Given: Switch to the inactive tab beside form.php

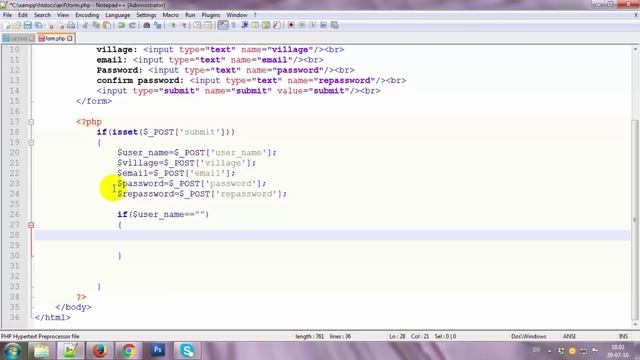Looking at the screenshot, I should [19, 38].
